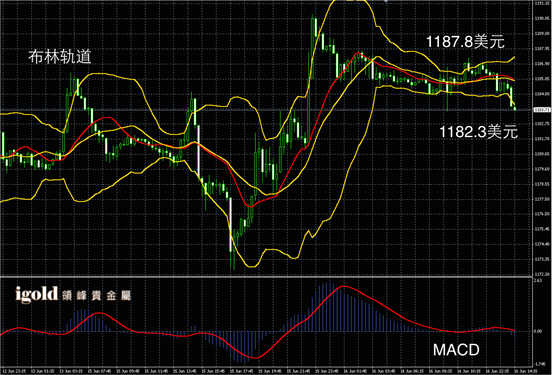Click the horizontal current price line

[267, 110]
